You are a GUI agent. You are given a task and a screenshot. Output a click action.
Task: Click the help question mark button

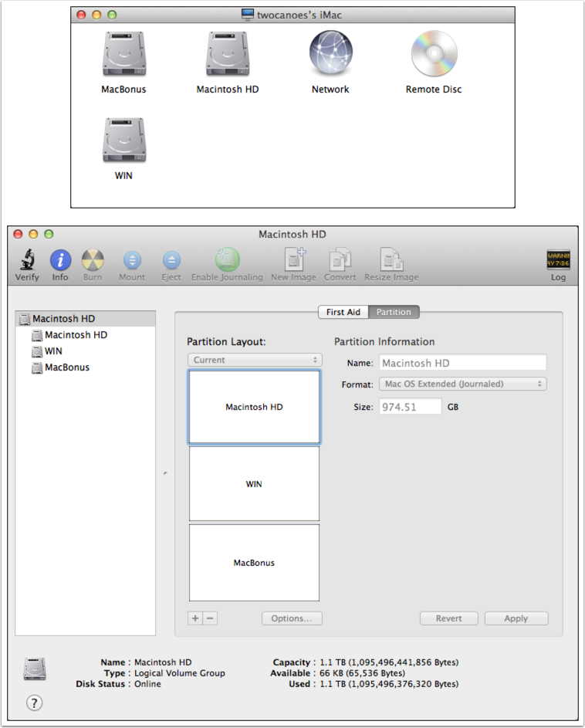click(35, 703)
